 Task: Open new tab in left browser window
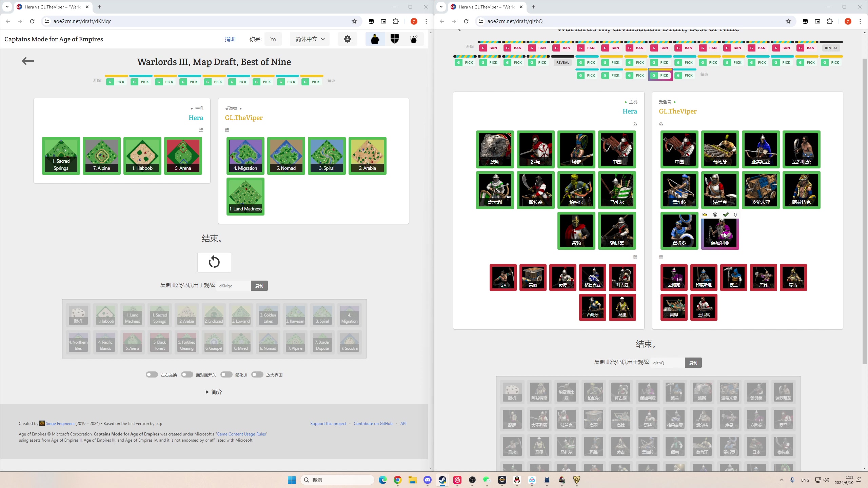point(99,7)
